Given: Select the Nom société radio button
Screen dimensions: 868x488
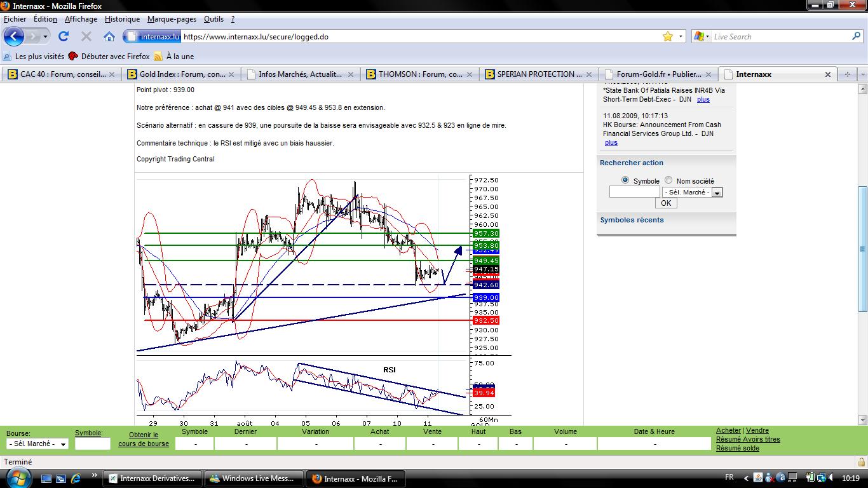Looking at the screenshot, I should pos(668,180).
